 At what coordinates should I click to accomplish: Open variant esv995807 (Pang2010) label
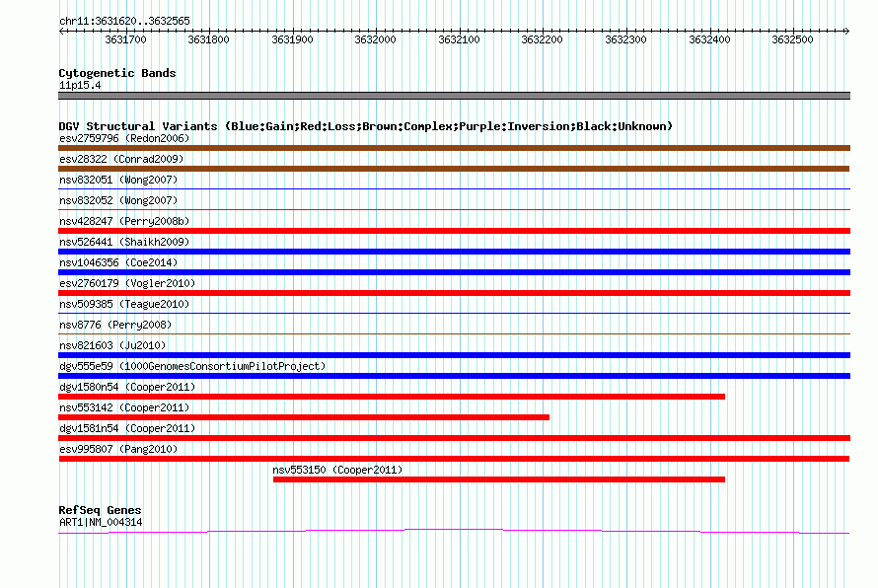118,449
